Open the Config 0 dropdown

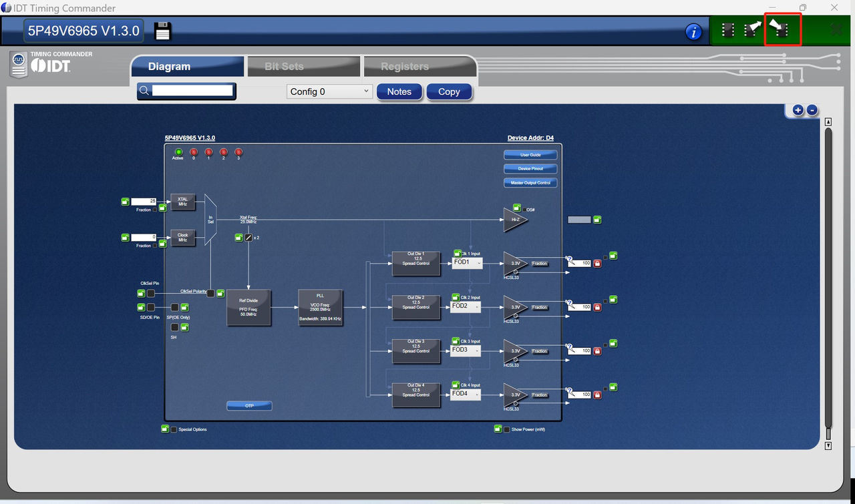pos(329,91)
